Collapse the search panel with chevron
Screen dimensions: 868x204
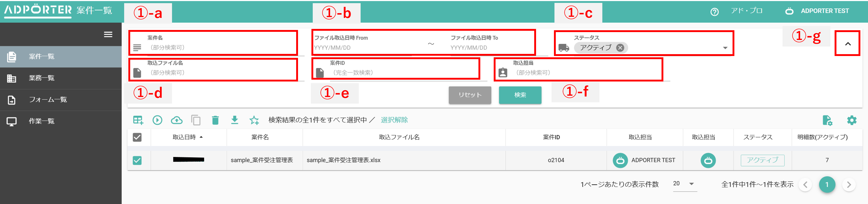pos(848,44)
